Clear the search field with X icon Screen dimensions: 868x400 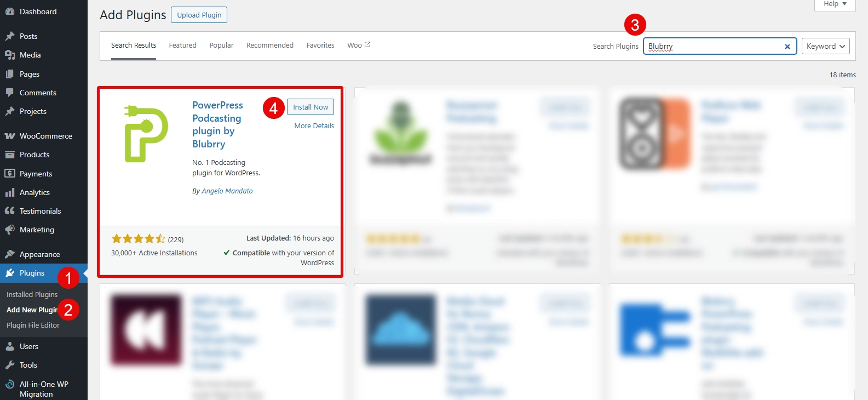click(787, 47)
